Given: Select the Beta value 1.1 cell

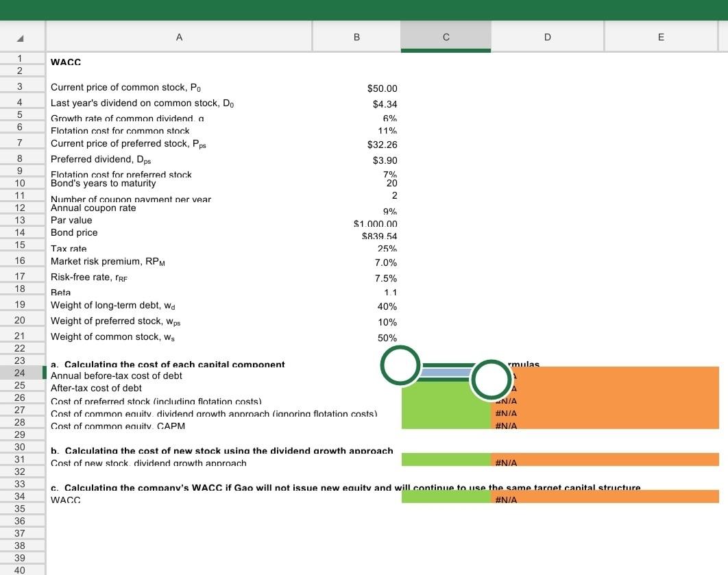Looking at the screenshot, I should click(x=356, y=292).
